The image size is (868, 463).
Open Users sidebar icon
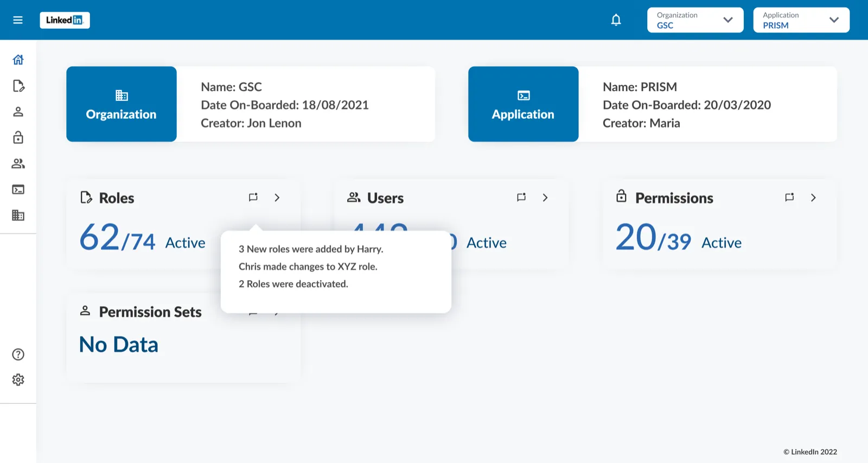[18, 163]
